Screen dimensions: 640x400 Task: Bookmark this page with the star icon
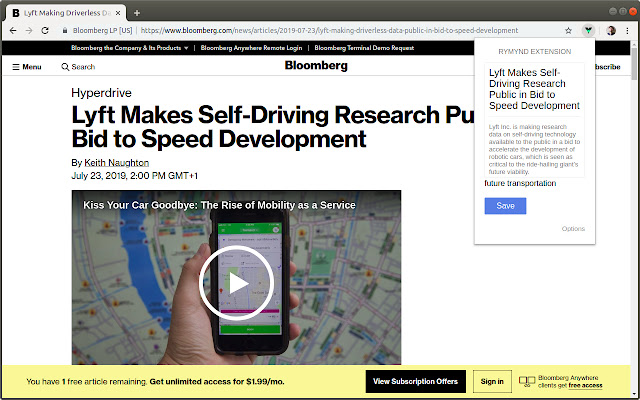569,31
